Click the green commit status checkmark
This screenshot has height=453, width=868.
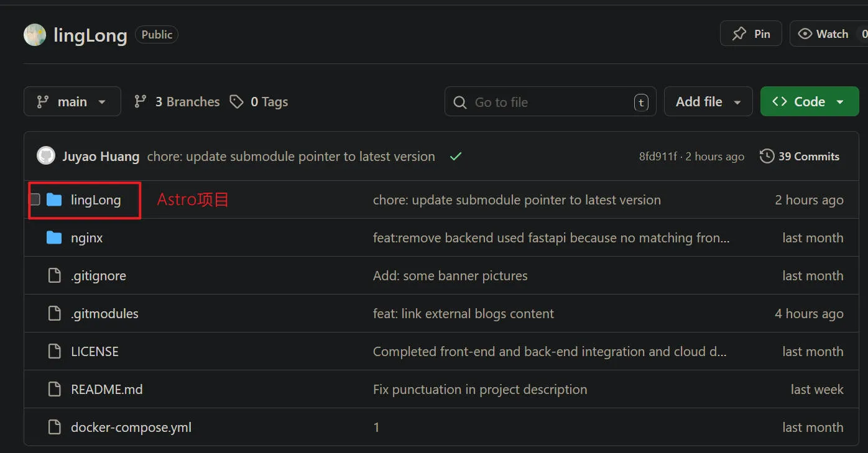pyautogui.click(x=456, y=157)
